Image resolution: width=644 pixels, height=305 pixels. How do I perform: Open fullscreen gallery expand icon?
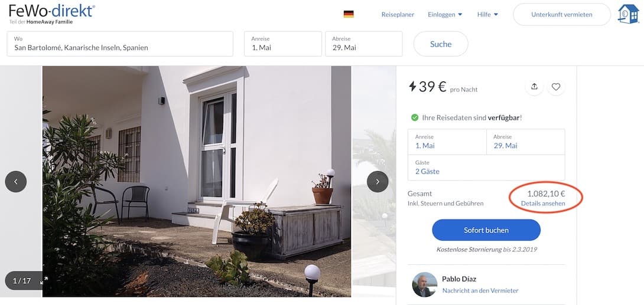44,281
